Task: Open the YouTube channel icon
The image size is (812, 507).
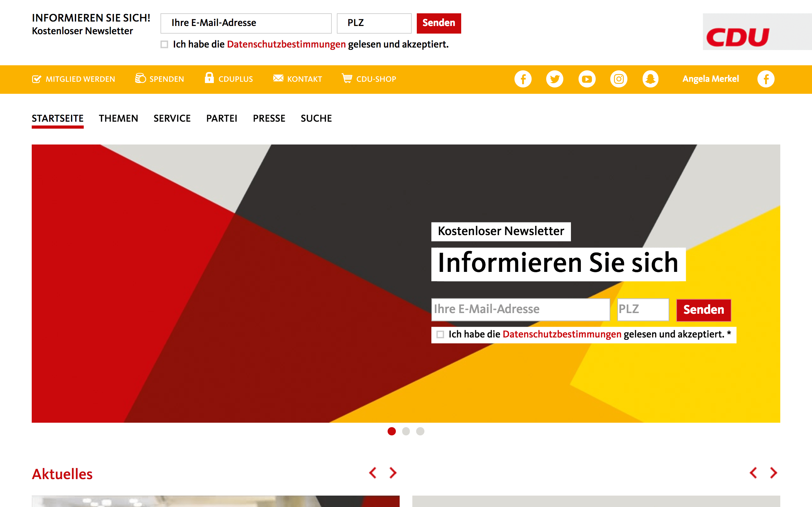Action: pos(587,79)
